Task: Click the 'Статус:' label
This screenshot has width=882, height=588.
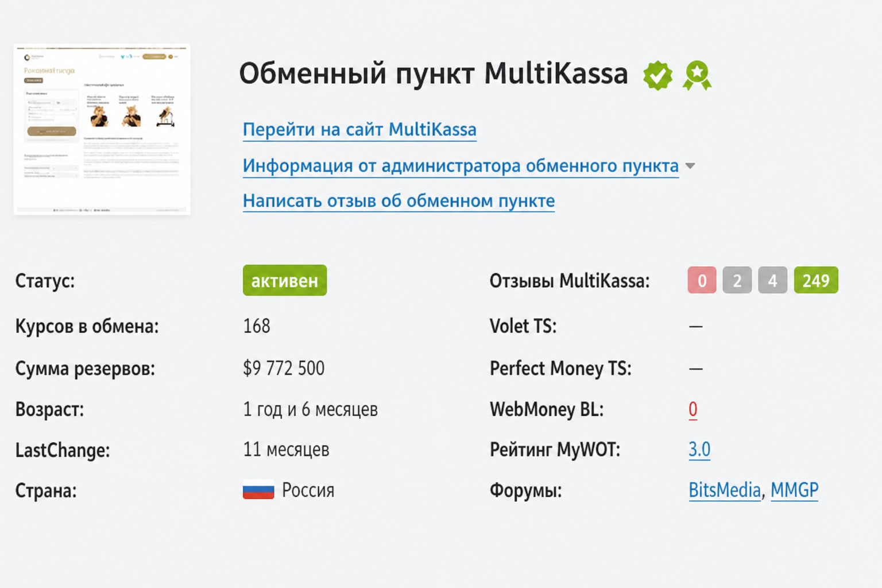Action: (45, 281)
